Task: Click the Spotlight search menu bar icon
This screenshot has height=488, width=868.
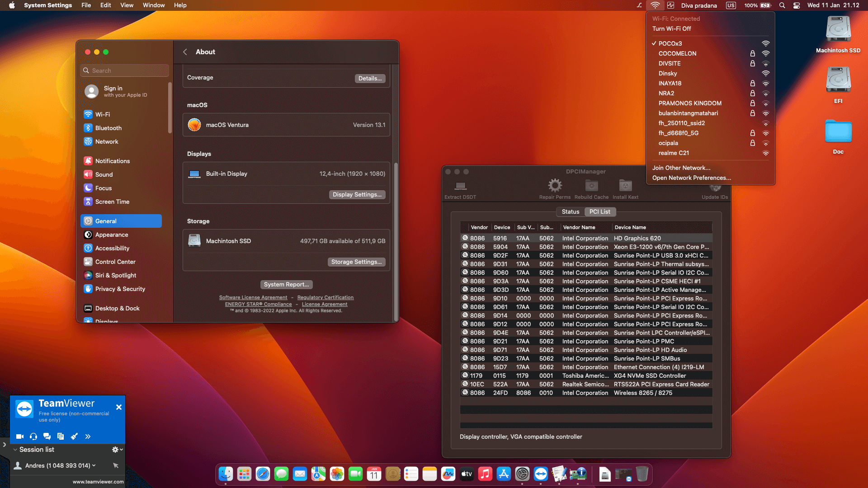Action: [782, 5]
